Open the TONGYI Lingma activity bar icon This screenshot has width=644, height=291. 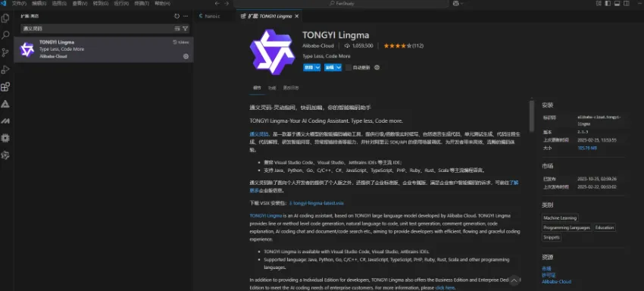[x=5, y=155]
